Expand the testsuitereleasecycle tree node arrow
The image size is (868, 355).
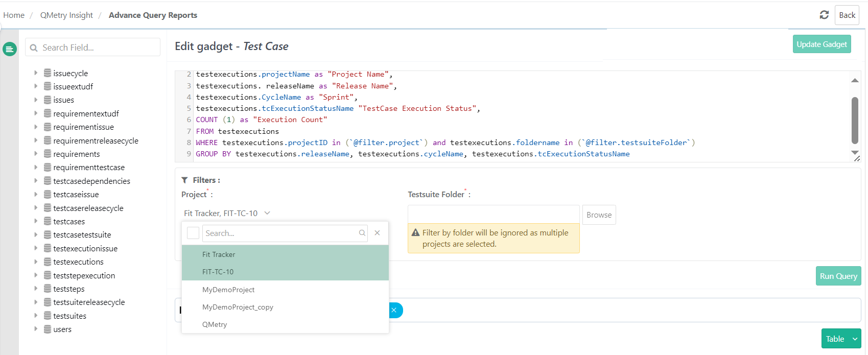pyautogui.click(x=36, y=302)
